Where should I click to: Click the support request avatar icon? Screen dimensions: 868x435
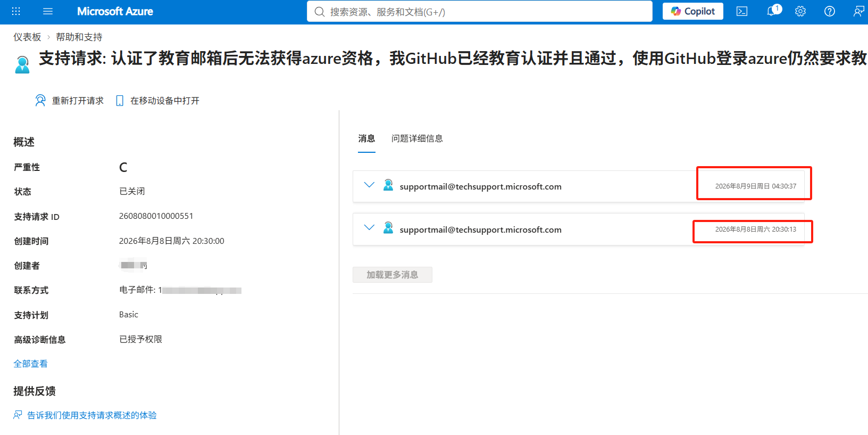22,64
